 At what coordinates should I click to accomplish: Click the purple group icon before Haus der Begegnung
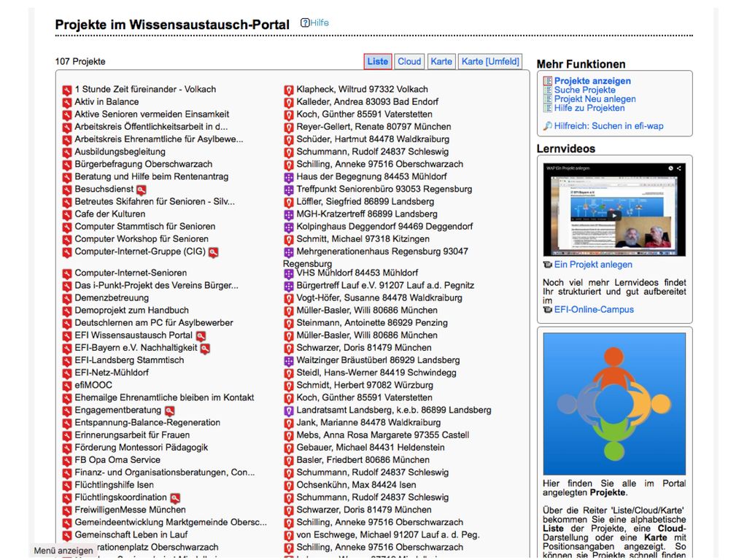tap(289, 177)
